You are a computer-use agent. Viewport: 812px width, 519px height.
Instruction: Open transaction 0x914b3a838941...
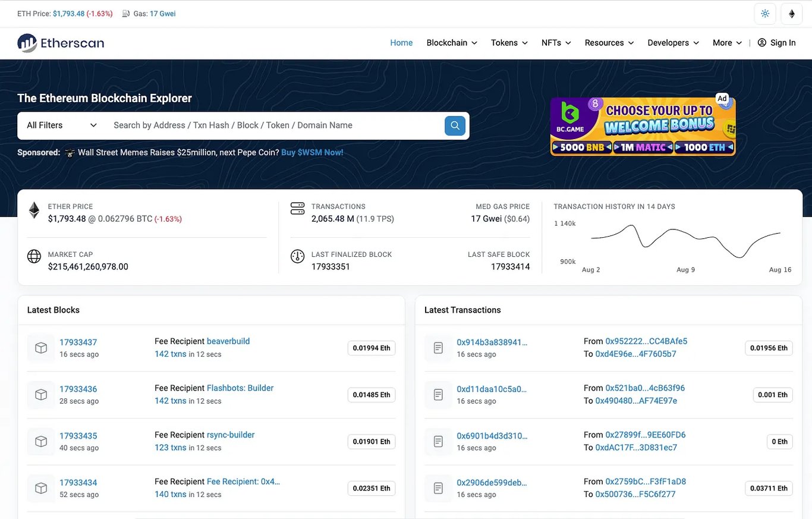[x=492, y=342]
